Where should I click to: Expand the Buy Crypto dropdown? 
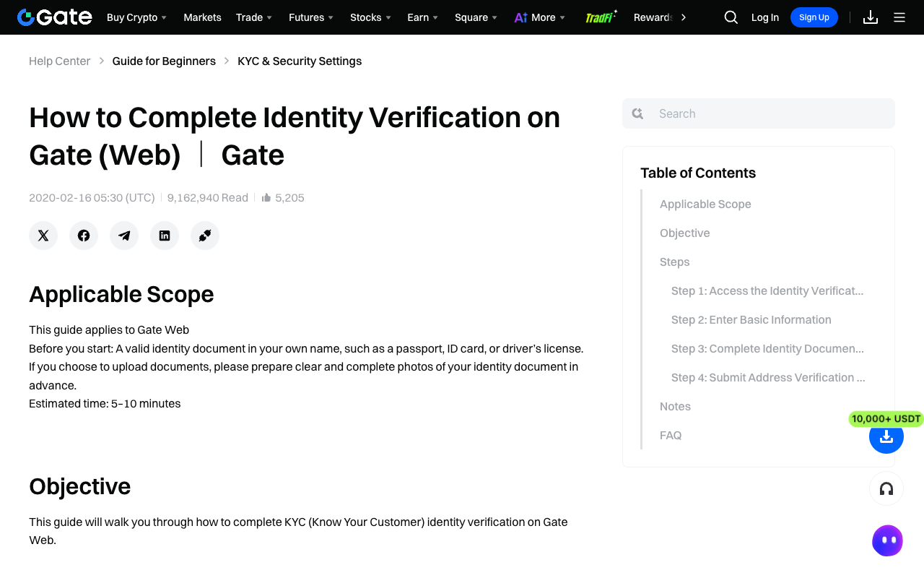137,17
